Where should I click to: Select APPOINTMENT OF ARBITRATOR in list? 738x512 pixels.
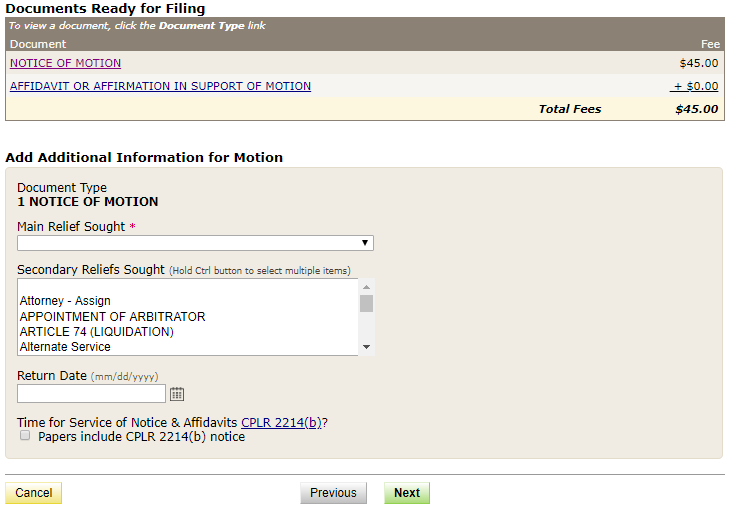(x=112, y=317)
